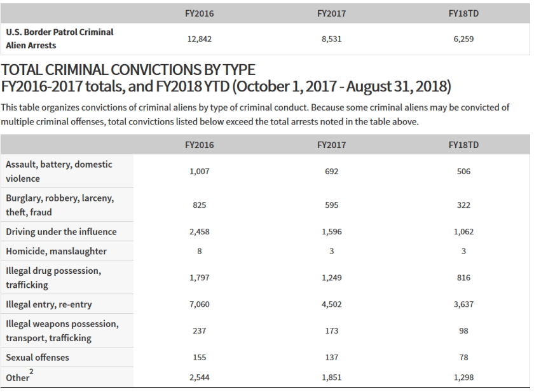Click the FY2016 header in convictions table

pyautogui.click(x=199, y=145)
